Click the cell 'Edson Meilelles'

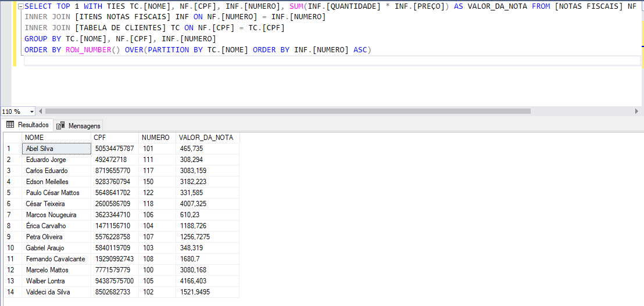point(56,182)
